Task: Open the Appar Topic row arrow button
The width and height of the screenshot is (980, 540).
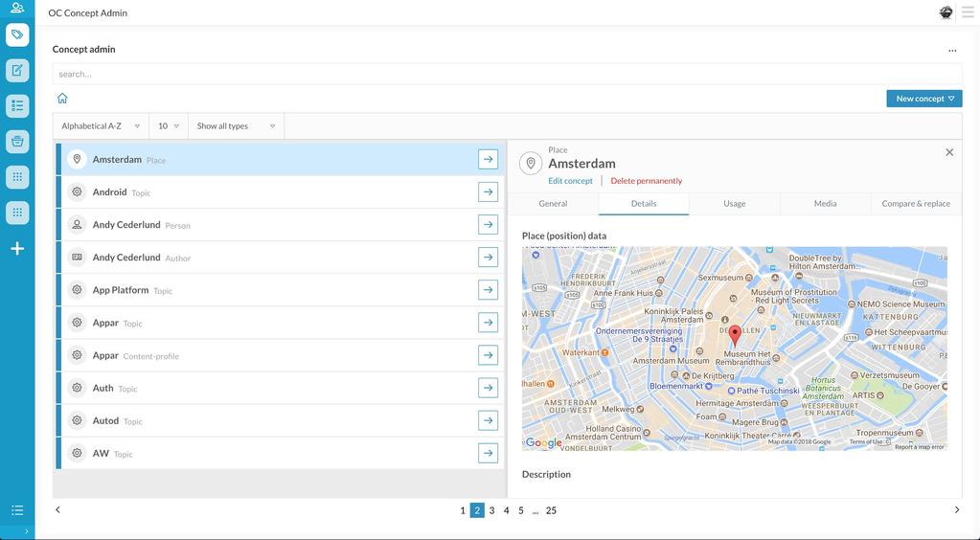Action: tap(489, 323)
